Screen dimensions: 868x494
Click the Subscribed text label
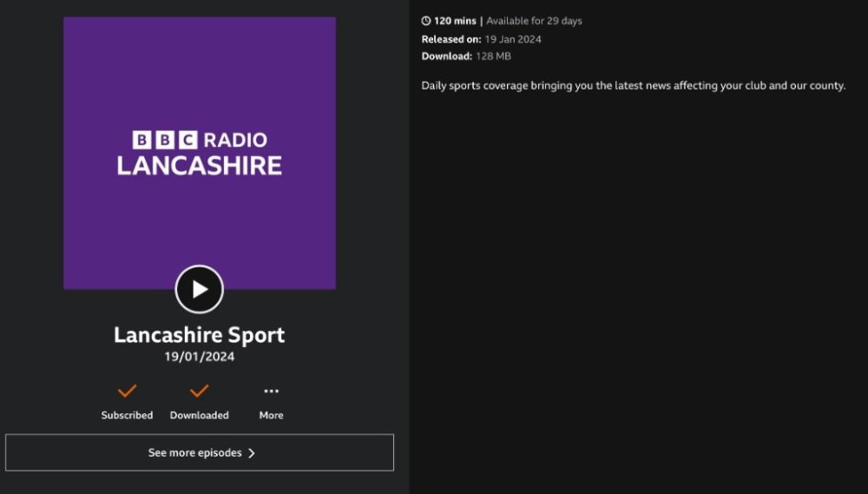pos(127,415)
